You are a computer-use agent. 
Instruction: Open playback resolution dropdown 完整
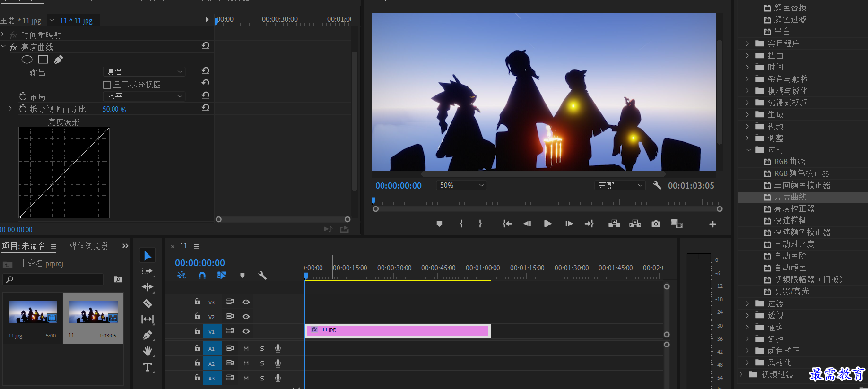tap(620, 185)
